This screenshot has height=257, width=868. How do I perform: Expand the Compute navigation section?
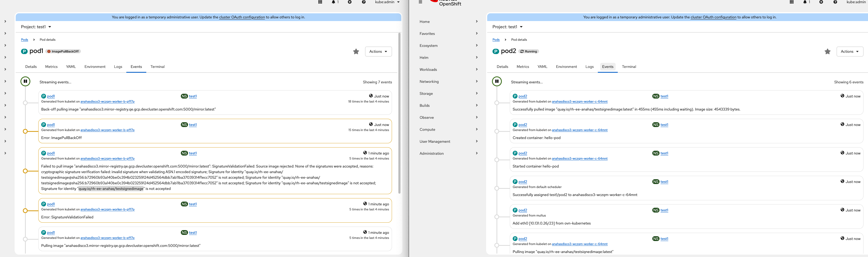(448, 129)
